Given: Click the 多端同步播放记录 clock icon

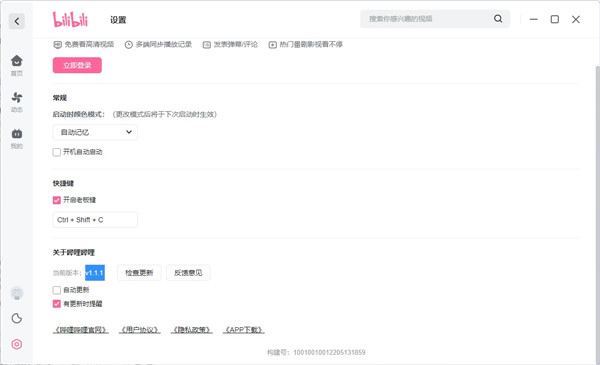Looking at the screenshot, I should pos(129,45).
